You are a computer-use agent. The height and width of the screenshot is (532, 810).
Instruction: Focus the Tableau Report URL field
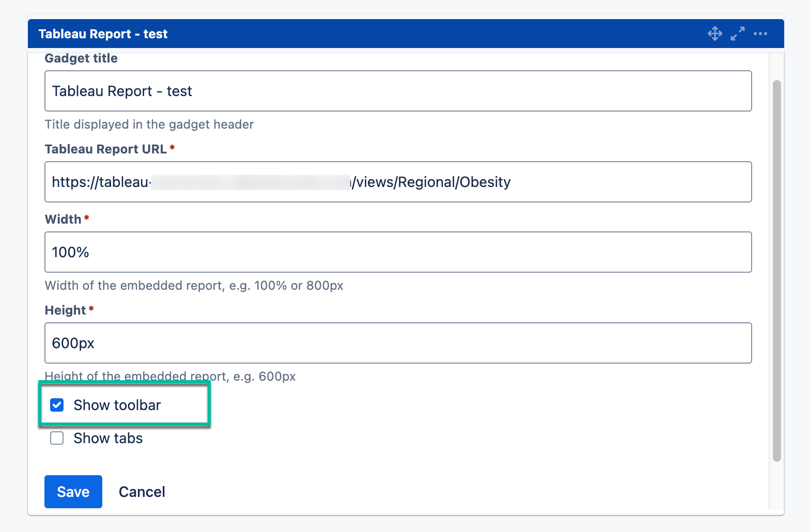(398, 182)
